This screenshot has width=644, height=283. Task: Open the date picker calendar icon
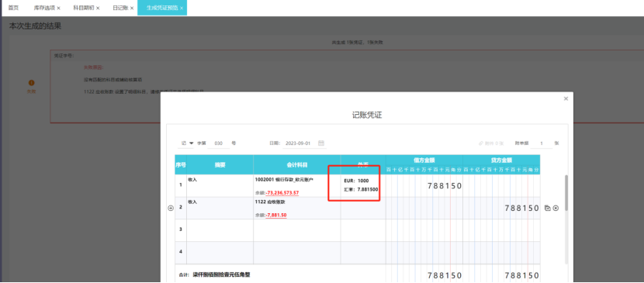[321, 143]
